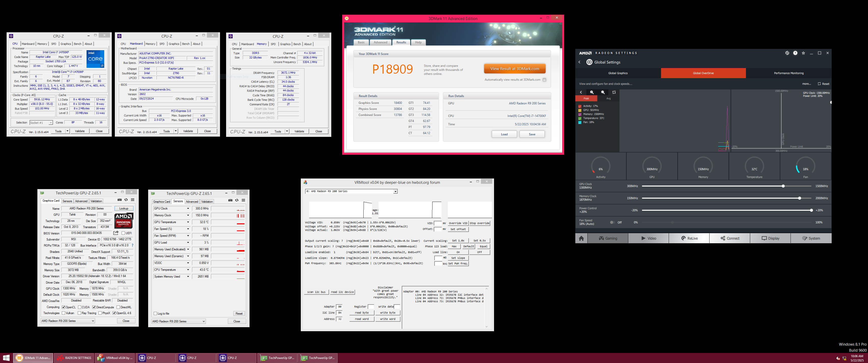The height and width of the screenshot is (363, 868).
Task: Switch to RADEON SETTINGS on taskbar
Action: pyautogui.click(x=74, y=358)
